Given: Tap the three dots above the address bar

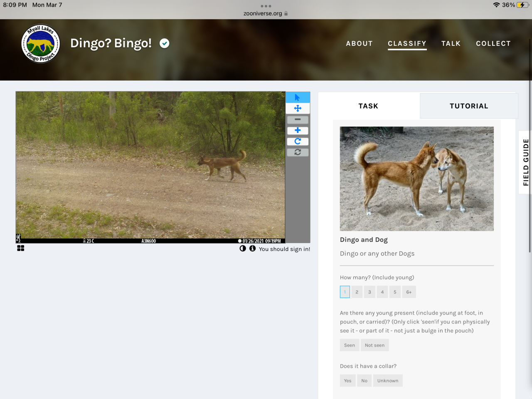Looking at the screenshot, I should 266,6.
